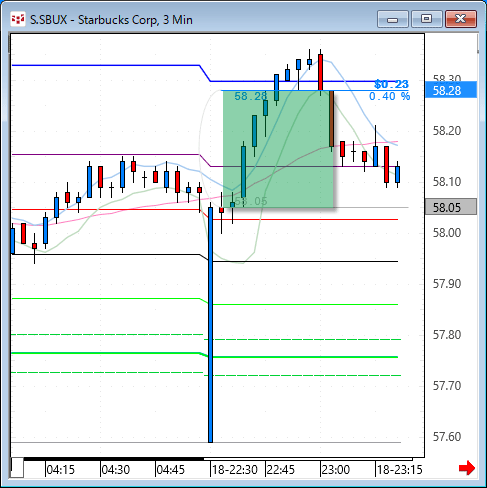Maximize the S.SBUX chart window

pyautogui.click(x=426, y=19)
